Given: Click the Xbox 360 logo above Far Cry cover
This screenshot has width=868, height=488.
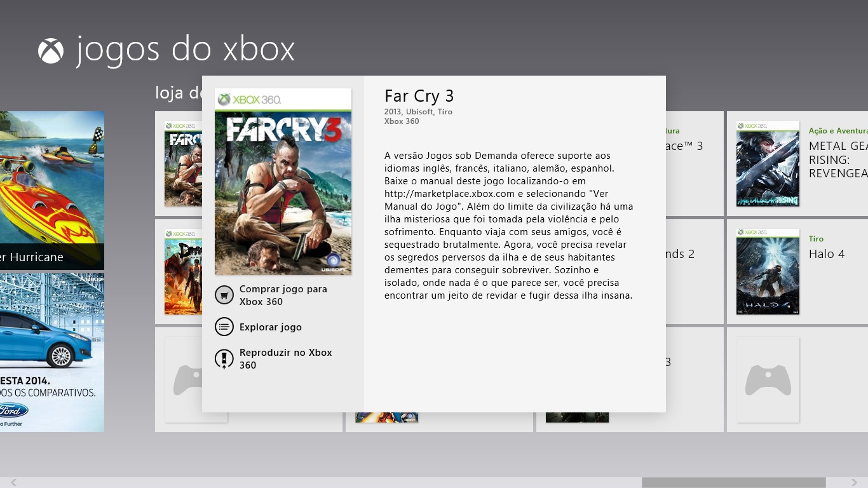Looking at the screenshot, I should click(x=249, y=99).
